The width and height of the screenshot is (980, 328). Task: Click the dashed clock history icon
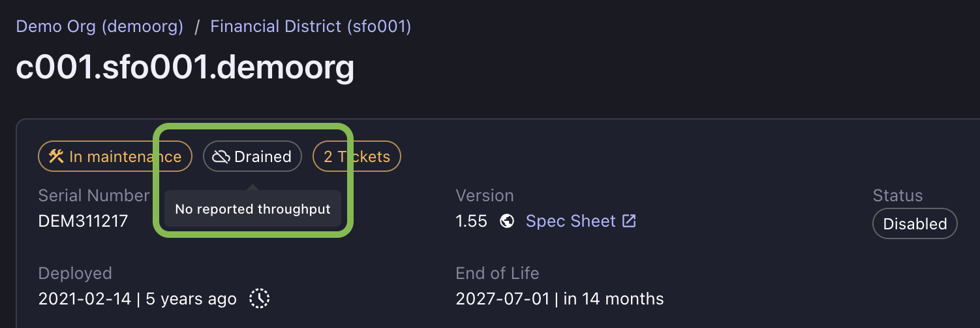(x=259, y=299)
